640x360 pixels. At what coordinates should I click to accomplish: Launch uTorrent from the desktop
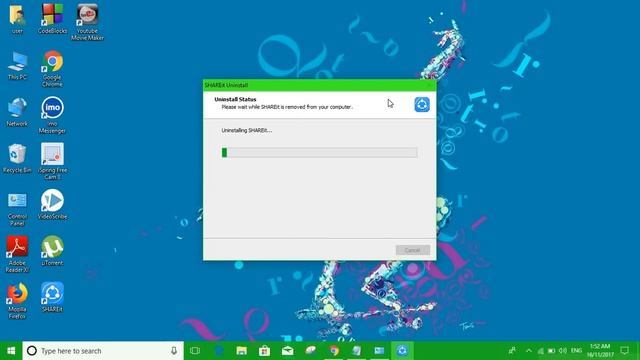pyautogui.click(x=52, y=251)
